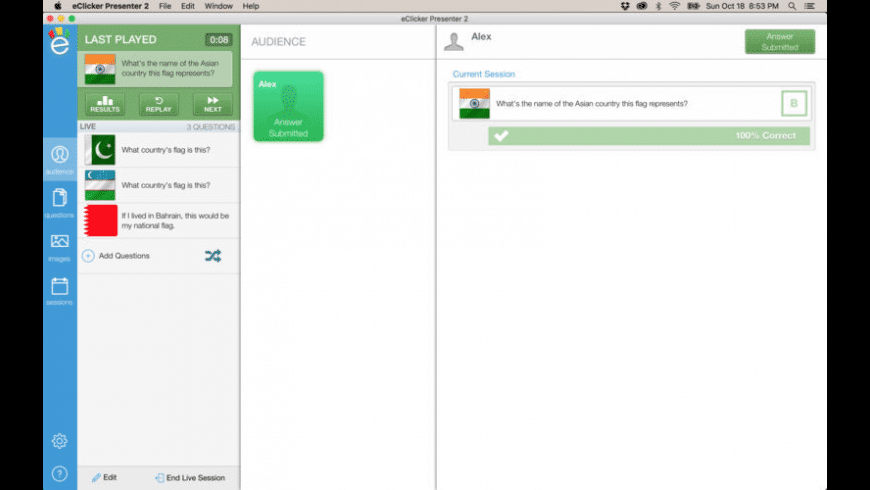The height and width of the screenshot is (490, 870).
Task: Open Spotlight search in menu bar
Action: coord(792,6)
